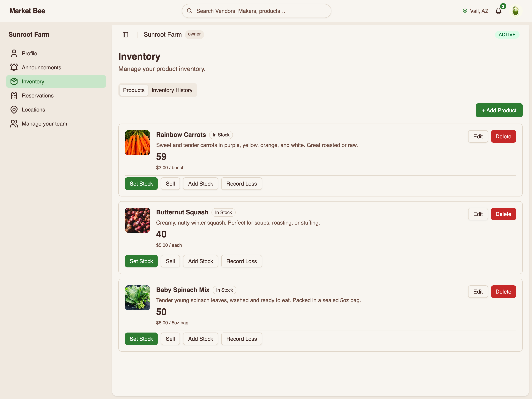The height and width of the screenshot is (399, 532).
Task: Select Inventory in the sidebar
Action: (56, 81)
